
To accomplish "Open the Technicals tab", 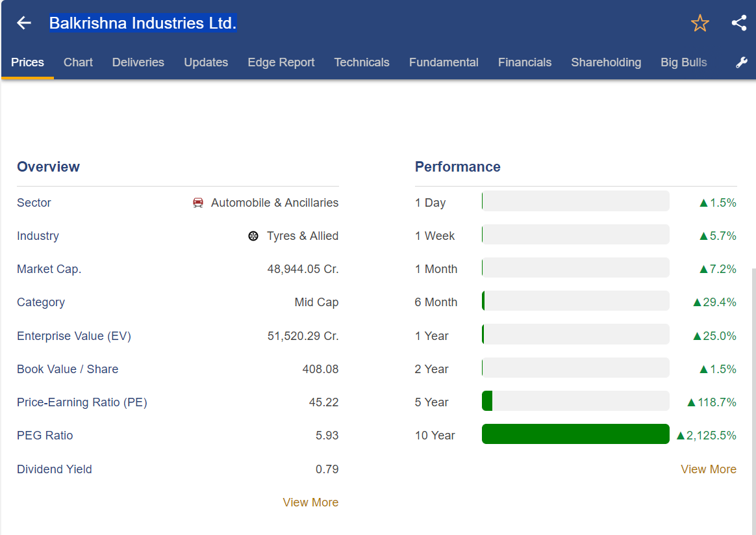I will [362, 62].
